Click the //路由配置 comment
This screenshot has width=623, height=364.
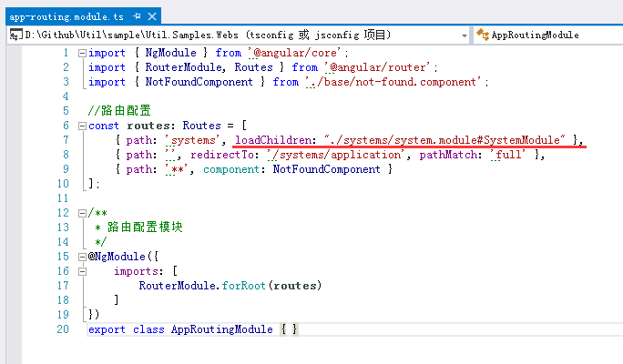tap(119, 110)
